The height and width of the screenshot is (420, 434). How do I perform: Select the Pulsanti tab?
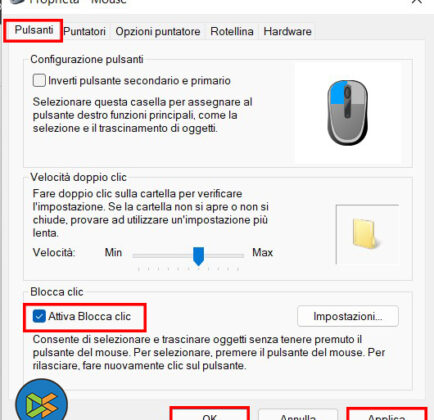point(34,30)
